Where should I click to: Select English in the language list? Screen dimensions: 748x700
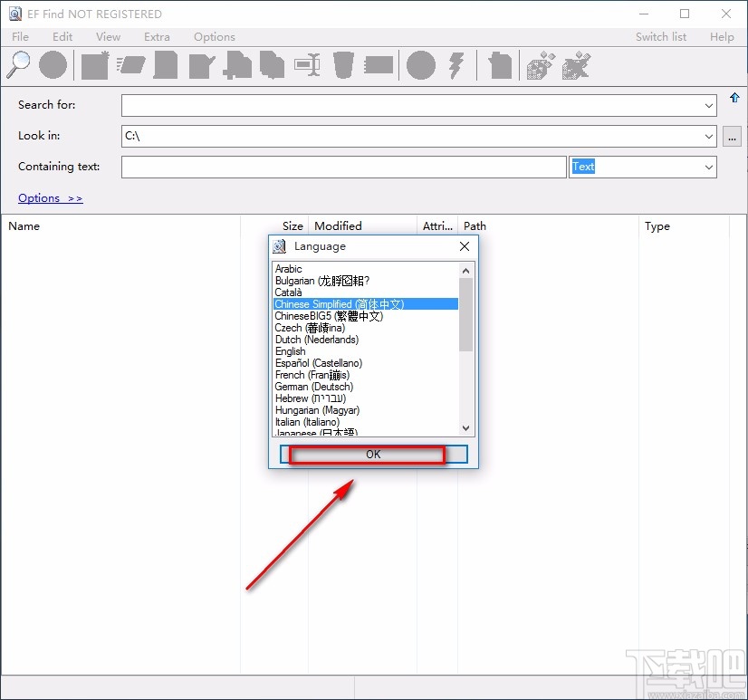click(291, 351)
